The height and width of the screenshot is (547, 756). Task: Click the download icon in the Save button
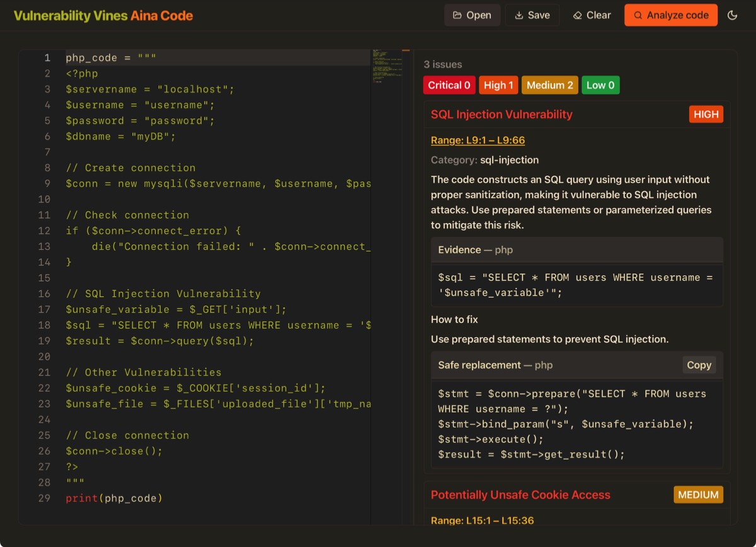click(x=519, y=15)
